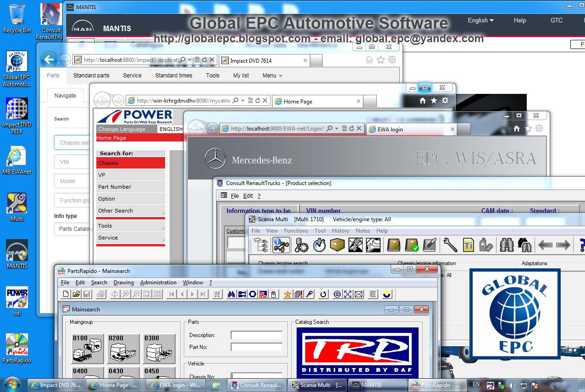Viewport: 585px width, 392px height.
Task: Click the key icon in PartsRapido toolbar
Action: (309, 294)
